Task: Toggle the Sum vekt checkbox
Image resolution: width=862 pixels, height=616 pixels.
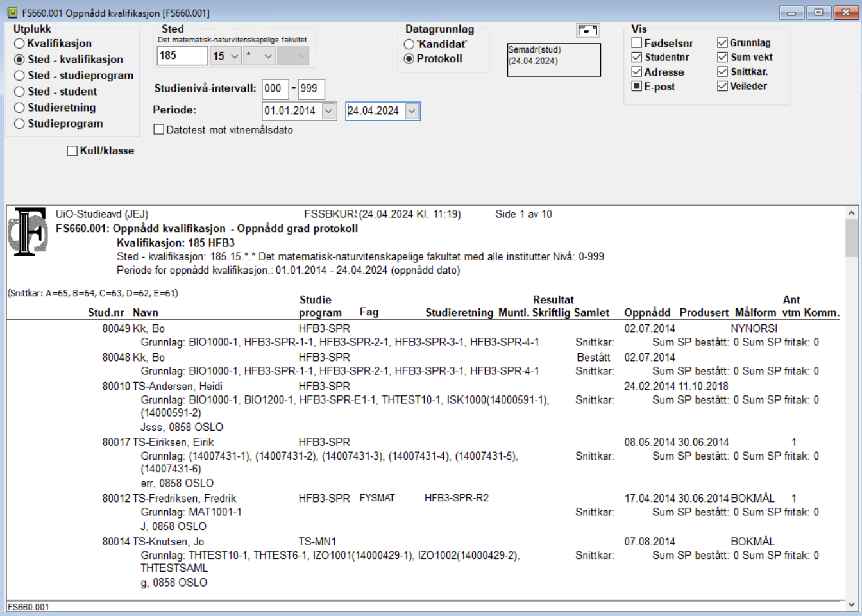Action: [x=723, y=57]
